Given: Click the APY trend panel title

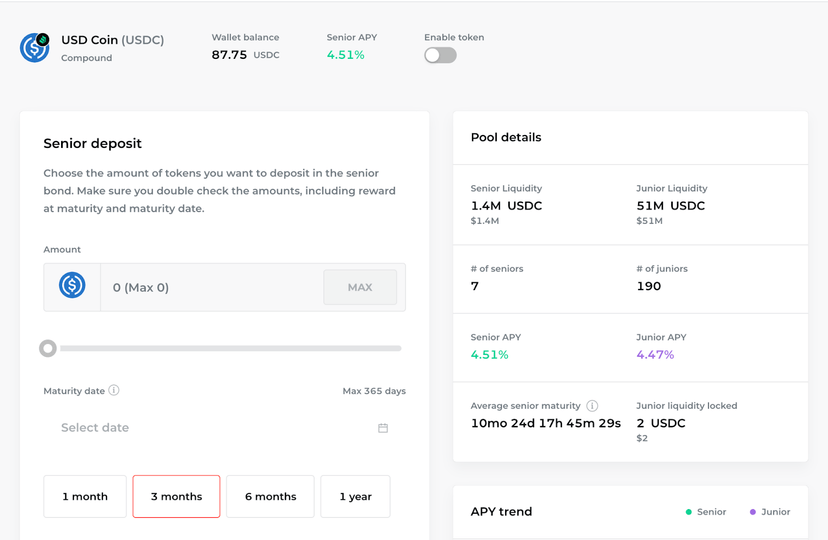Looking at the screenshot, I should (501, 511).
